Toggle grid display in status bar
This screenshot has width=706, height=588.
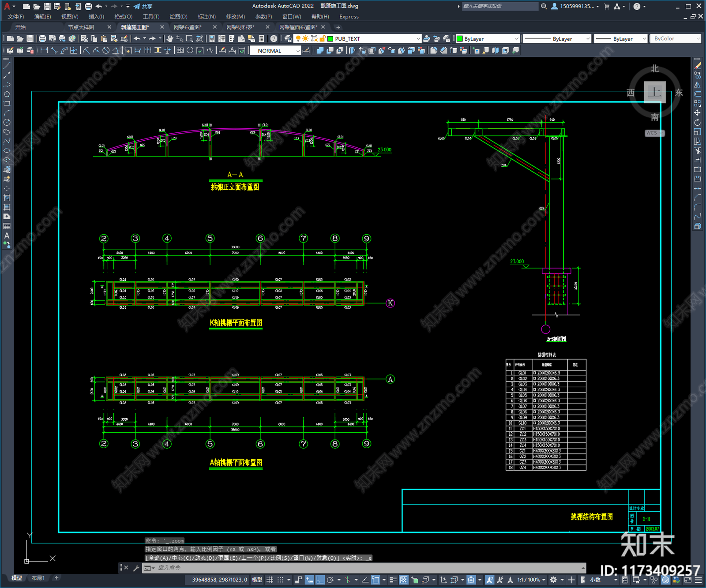(270, 580)
